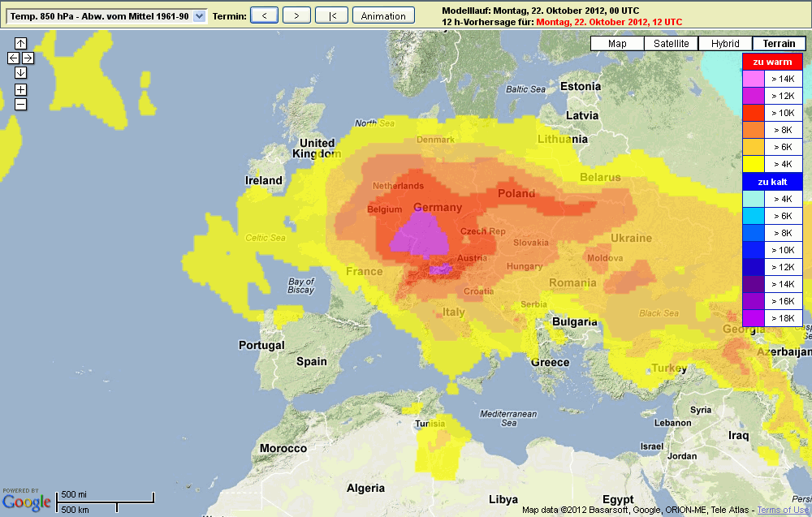Click the cold > 18K violet swatch
The height and width of the screenshot is (517, 812).
tap(754, 318)
